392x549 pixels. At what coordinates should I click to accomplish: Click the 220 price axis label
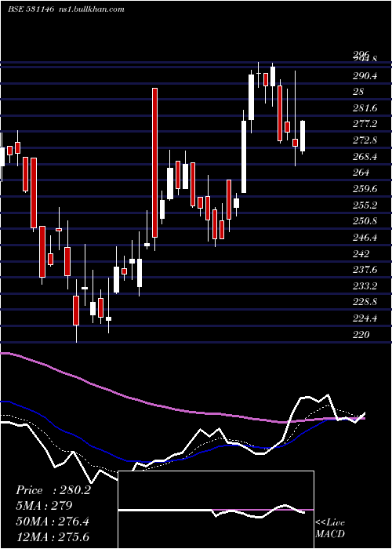361,335
